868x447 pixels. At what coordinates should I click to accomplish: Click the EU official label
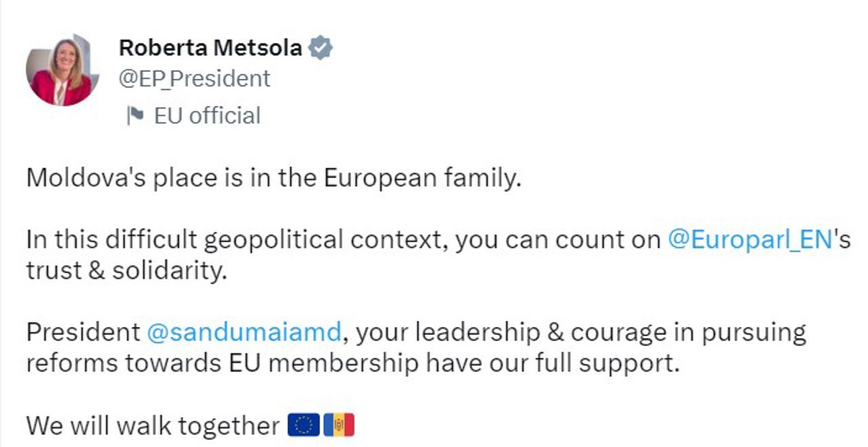pyautogui.click(x=207, y=116)
